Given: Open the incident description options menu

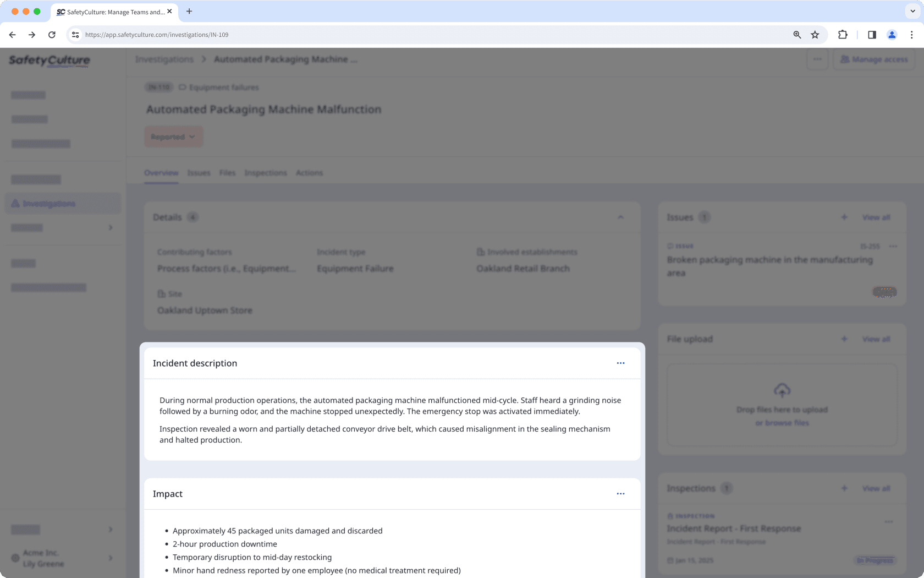Looking at the screenshot, I should point(620,363).
